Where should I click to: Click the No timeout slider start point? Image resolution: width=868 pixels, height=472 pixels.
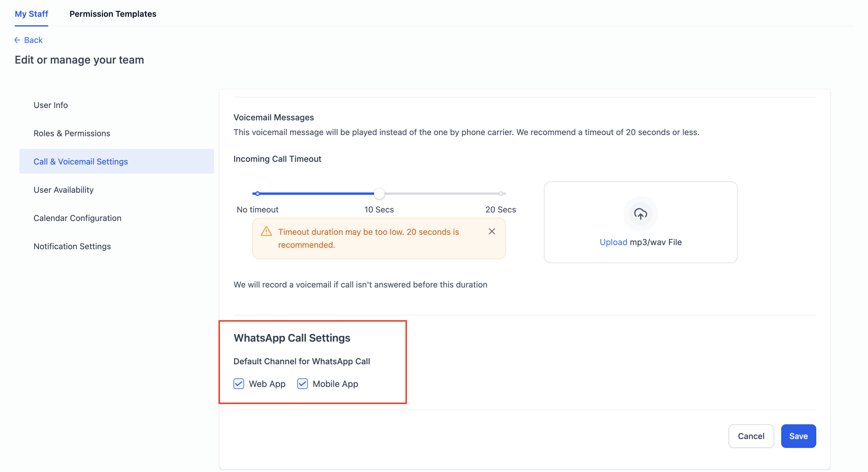(258, 194)
